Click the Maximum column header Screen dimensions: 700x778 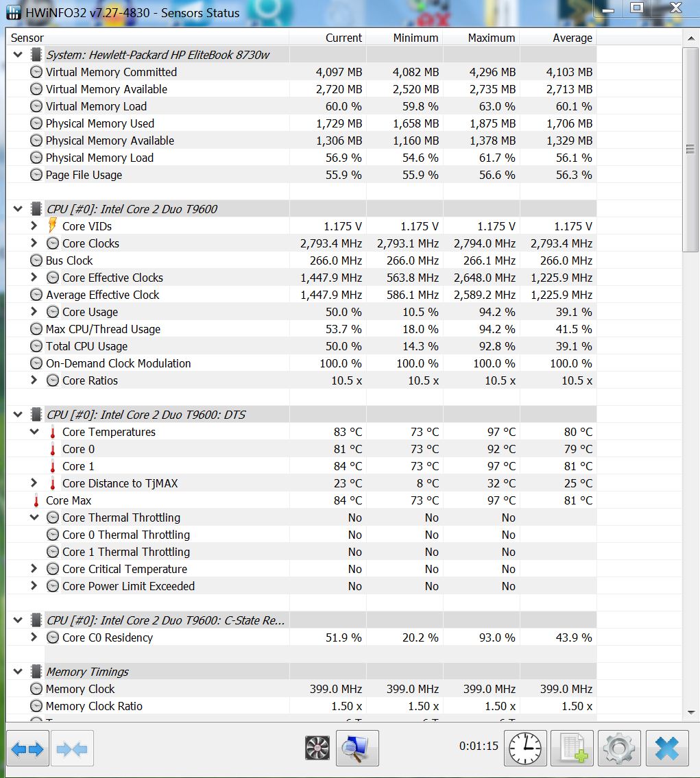coord(481,38)
